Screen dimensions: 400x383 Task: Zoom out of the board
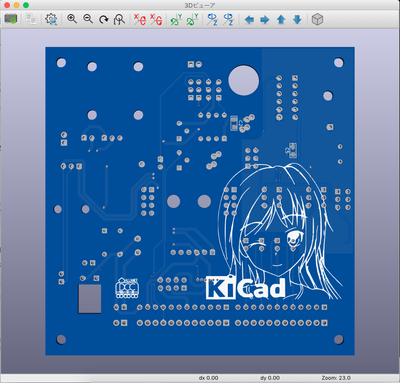[x=88, y=19]
